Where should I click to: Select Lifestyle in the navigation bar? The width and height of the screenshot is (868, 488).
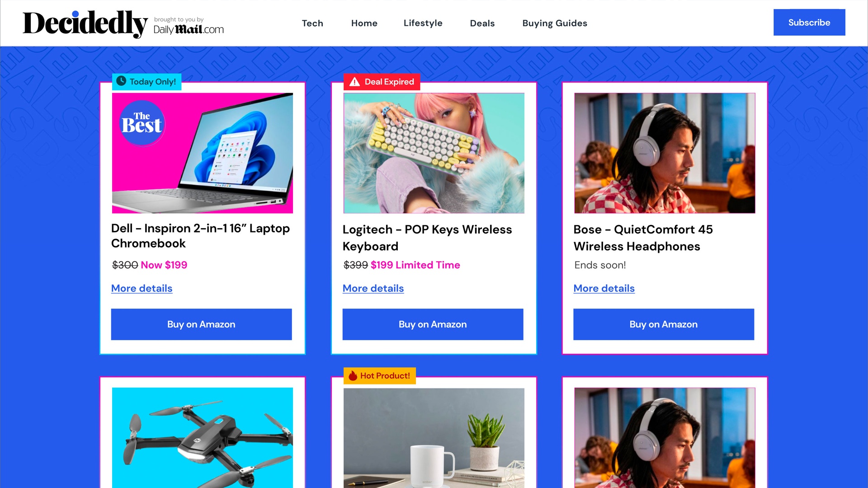click(423, 23)
